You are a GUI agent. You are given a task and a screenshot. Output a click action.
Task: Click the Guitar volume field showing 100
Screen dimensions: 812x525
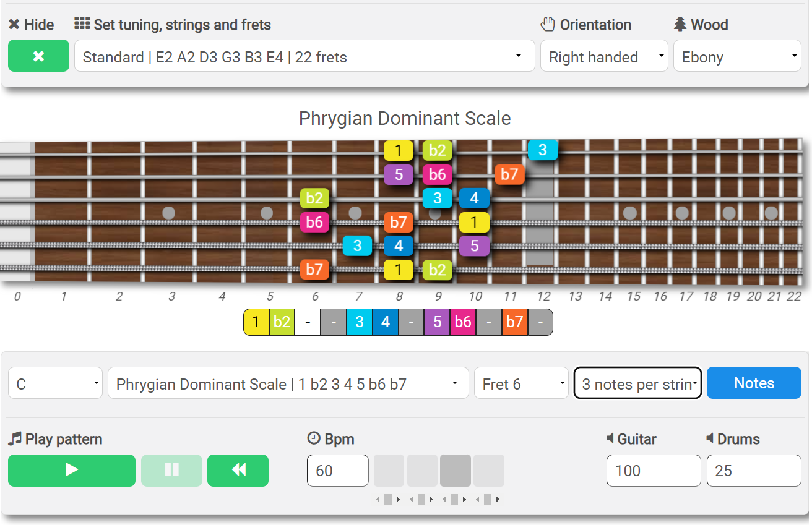click(654, 471)
